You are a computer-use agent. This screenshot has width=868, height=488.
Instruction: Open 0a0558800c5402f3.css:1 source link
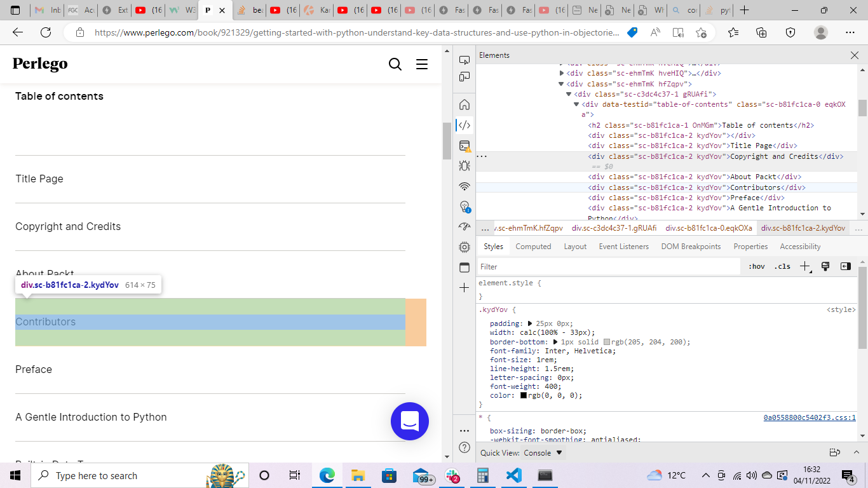810,417
